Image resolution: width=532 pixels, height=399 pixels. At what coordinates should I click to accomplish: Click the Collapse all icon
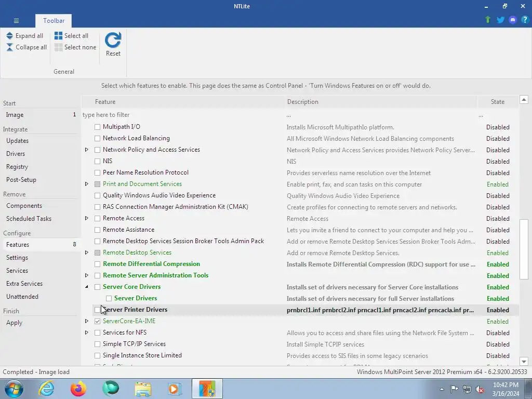(9, 47)
